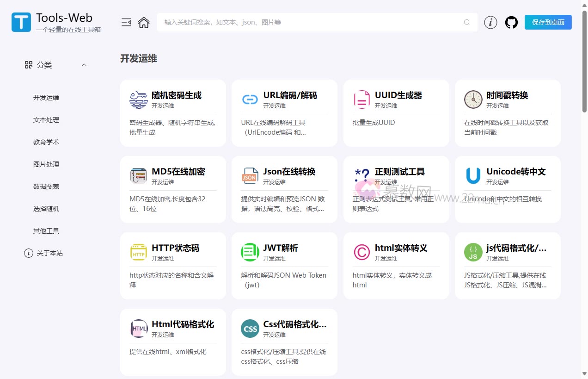Click the Unicode转中文 blue U icon
This screenshot has width=588, height=379.
(x=473, y=176)
